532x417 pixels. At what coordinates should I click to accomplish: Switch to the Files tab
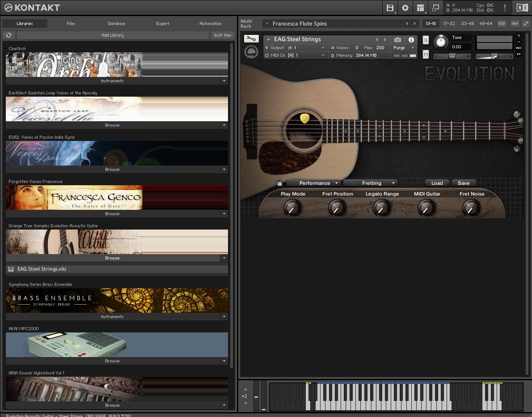coord(71,23)
